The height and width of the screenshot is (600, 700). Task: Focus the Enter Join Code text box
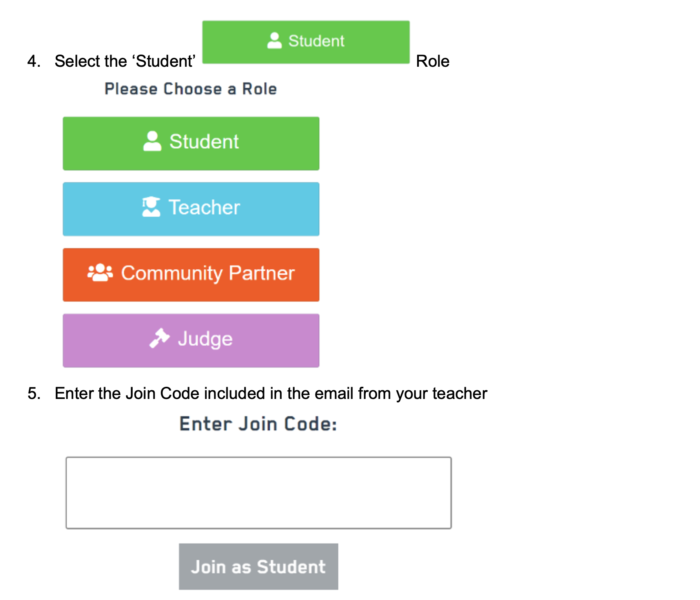click(259, 493)
